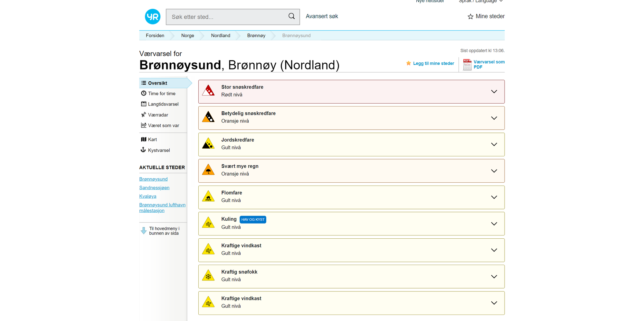The height and width of the screenshot is (321, 644).
Task: Go to Norge breadcrumb
Action: (188, 35)
